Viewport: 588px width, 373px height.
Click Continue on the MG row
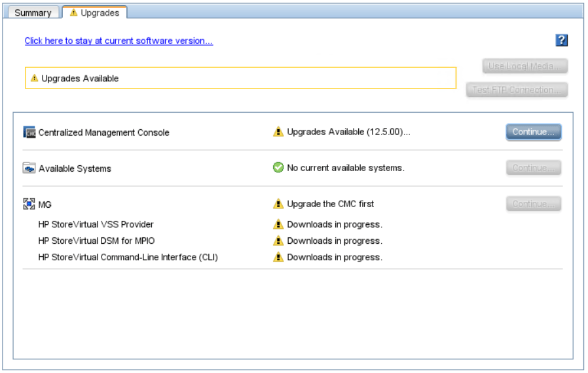click(533, 204)
